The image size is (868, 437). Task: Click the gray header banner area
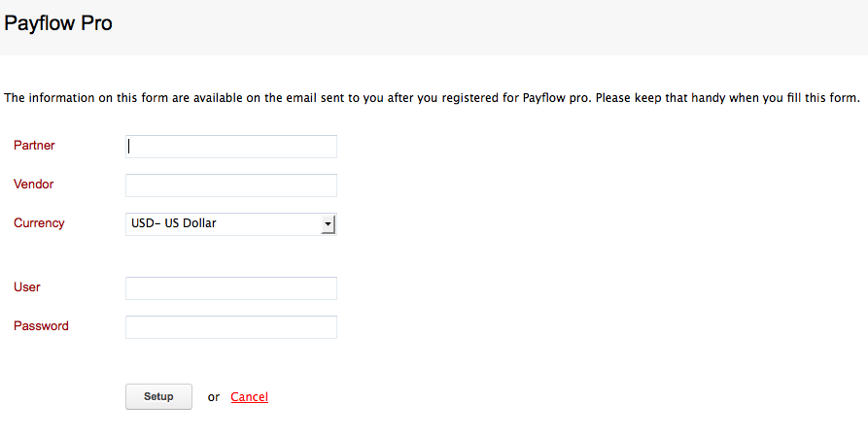486,27
